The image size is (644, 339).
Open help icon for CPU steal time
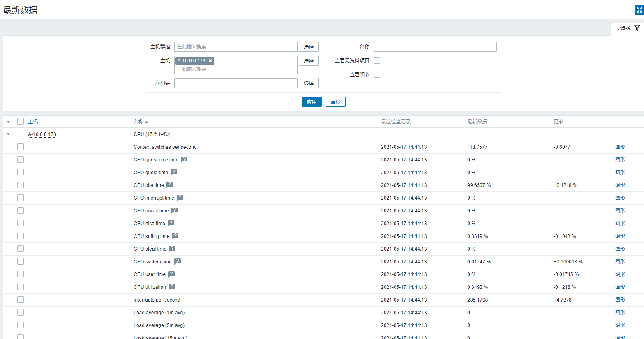172,249
